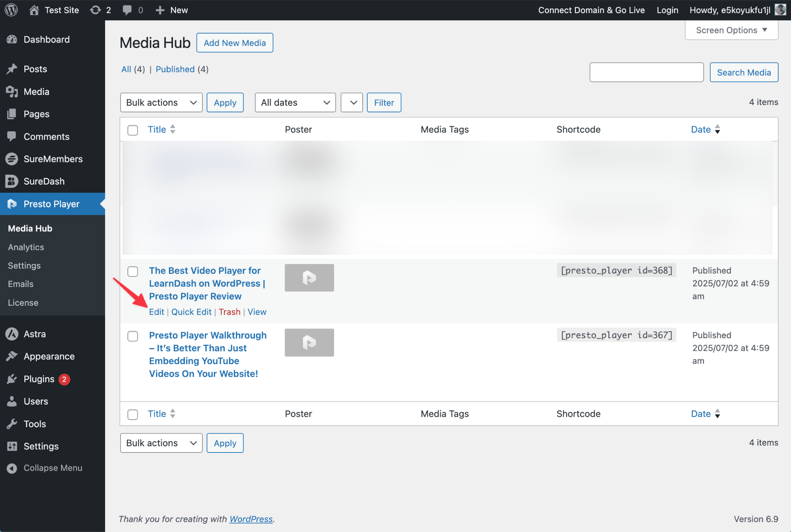Open Analytics under Presto Player

25,247
